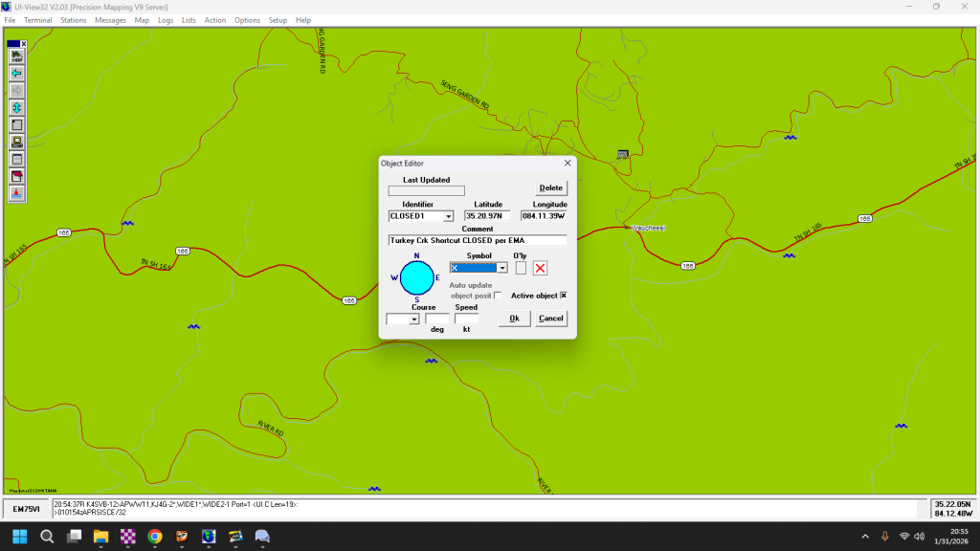Click the cyan compass course circle
This screenshot has height=551, width=980.
pos(416,277)
